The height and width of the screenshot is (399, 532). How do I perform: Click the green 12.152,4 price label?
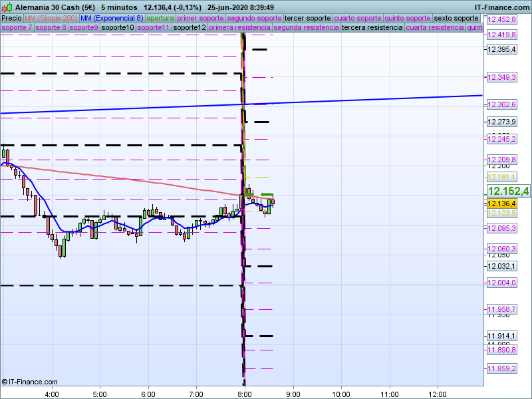point(508,191)
